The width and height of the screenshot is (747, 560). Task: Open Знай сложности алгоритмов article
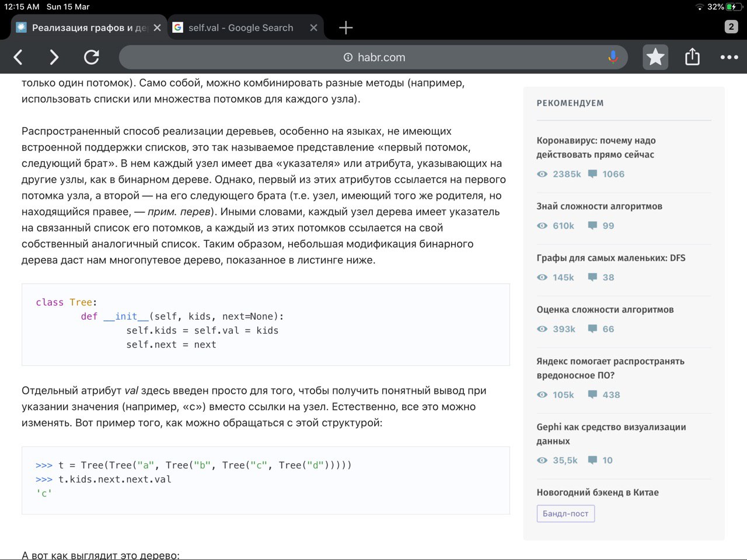coord(599,206)
